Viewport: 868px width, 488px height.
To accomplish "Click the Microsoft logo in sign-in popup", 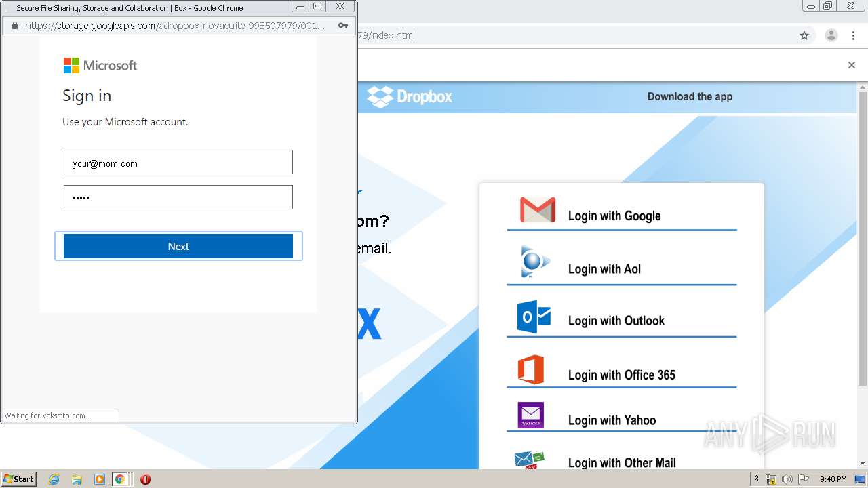I will 100,65.
